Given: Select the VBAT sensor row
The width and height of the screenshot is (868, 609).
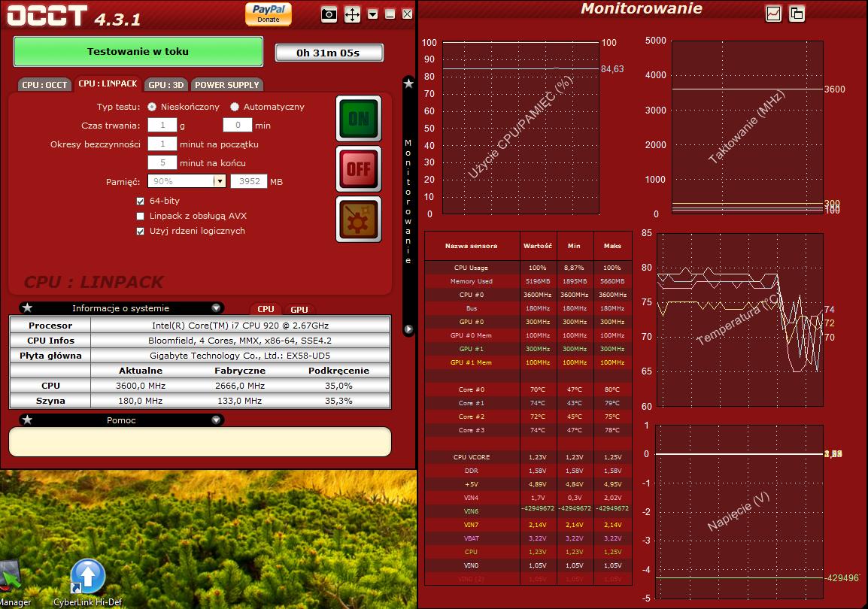Looking at the screenshot, I should click(x=528, y=538).
